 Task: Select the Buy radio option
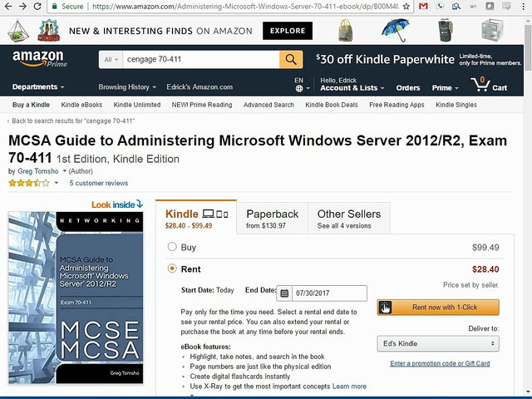[x=172, y=247]
